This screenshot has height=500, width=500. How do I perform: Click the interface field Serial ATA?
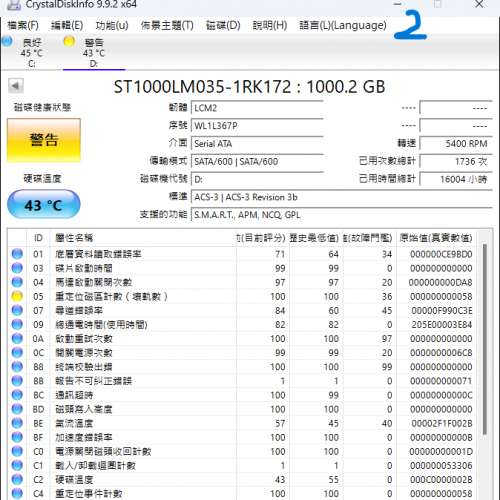257,144
